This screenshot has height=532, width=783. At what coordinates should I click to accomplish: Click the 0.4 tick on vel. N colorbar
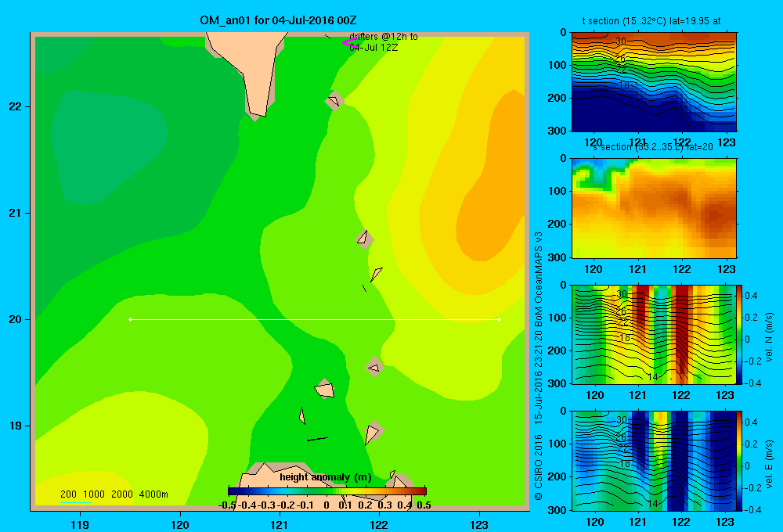(751, 296)
